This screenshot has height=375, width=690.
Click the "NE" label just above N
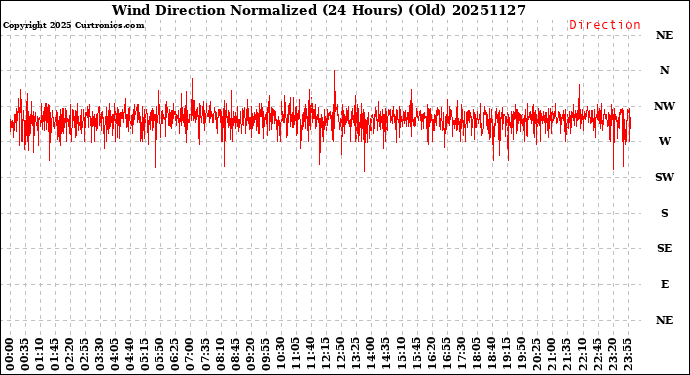[664, 35]
